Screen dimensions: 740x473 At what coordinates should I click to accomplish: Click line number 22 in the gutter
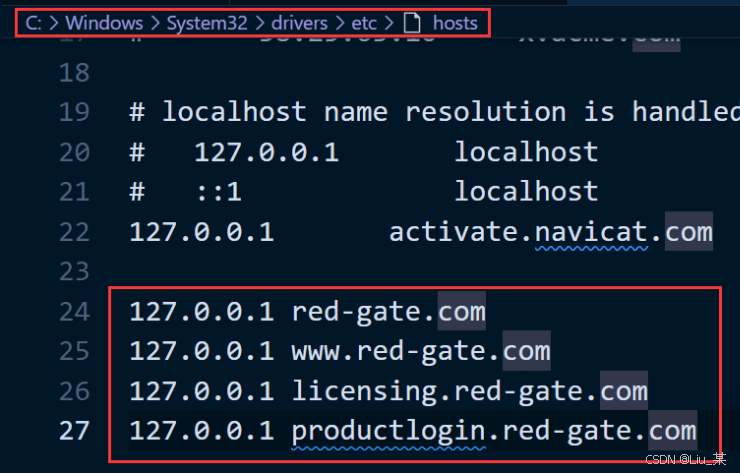[x=73, y=232]
